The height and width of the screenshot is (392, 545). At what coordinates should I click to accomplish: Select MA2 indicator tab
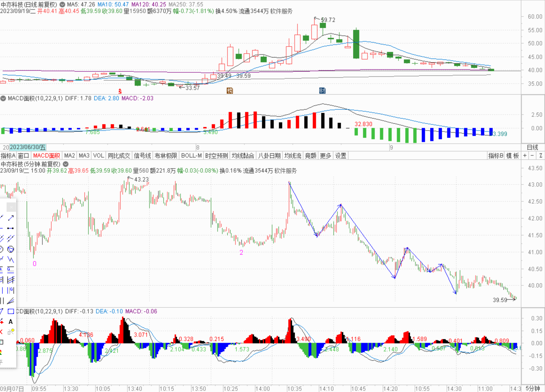70,155
